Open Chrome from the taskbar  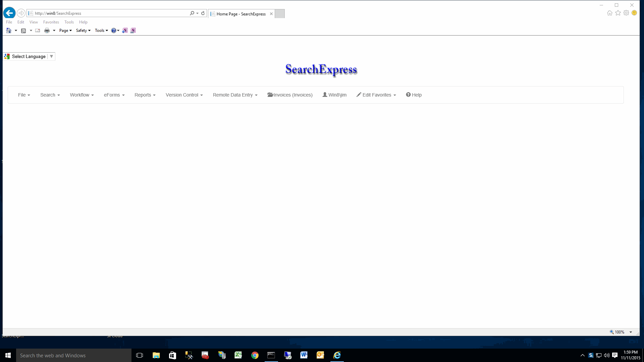pos(255,355)
